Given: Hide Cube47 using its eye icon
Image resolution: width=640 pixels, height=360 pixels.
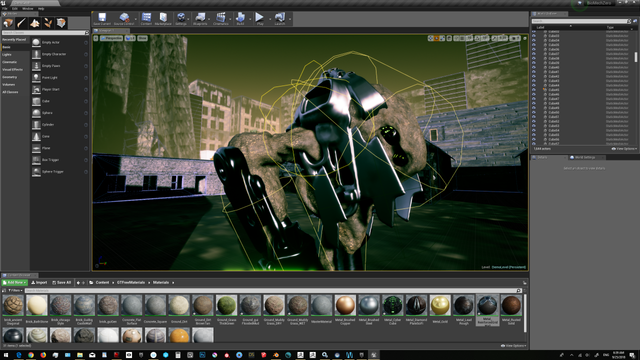Looking at the screenshot, I should 534,99.
